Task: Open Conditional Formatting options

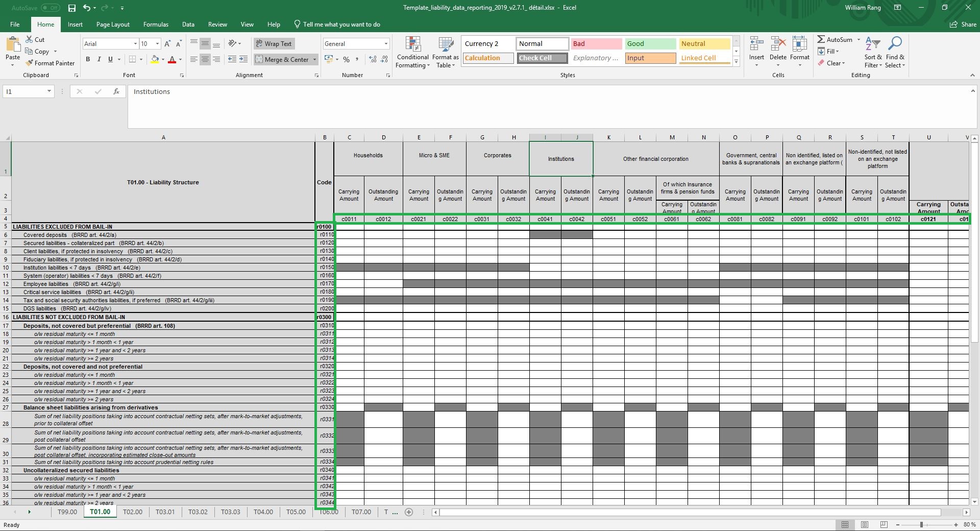Action: tap(412, 52)
